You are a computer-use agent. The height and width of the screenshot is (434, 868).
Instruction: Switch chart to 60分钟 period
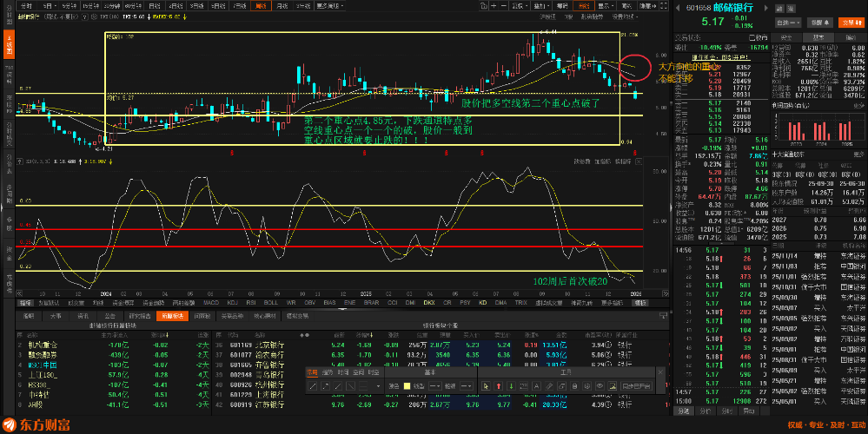coord(133,5)
